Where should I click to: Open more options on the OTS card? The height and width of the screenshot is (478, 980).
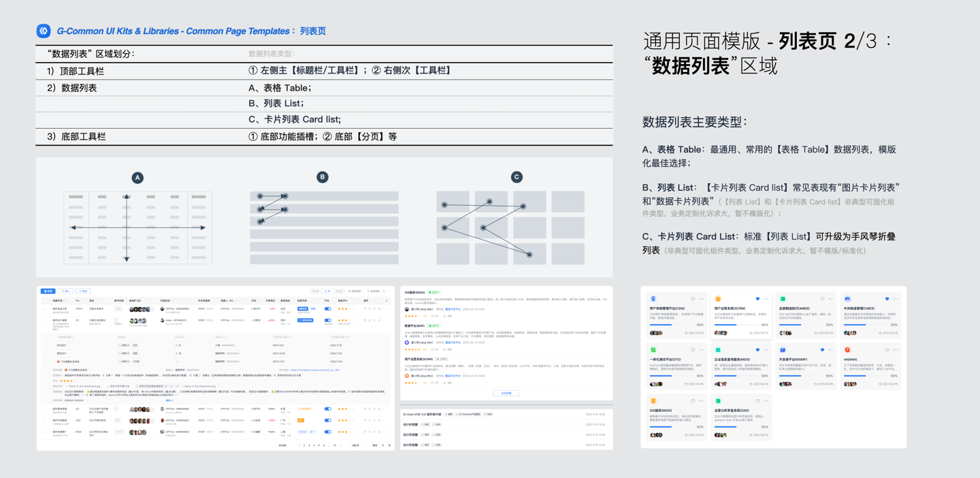701,349
